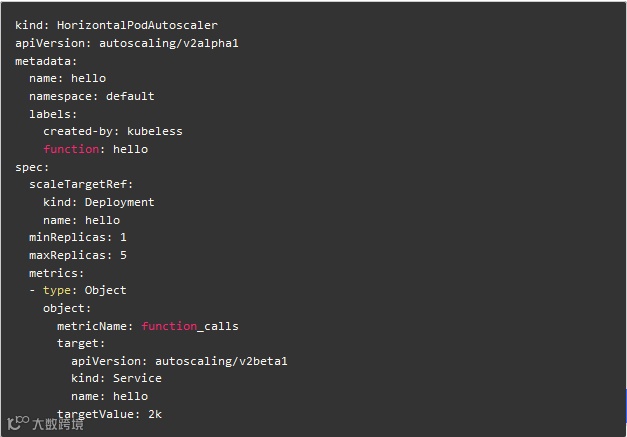Click the pink function label key

point(71,149)
